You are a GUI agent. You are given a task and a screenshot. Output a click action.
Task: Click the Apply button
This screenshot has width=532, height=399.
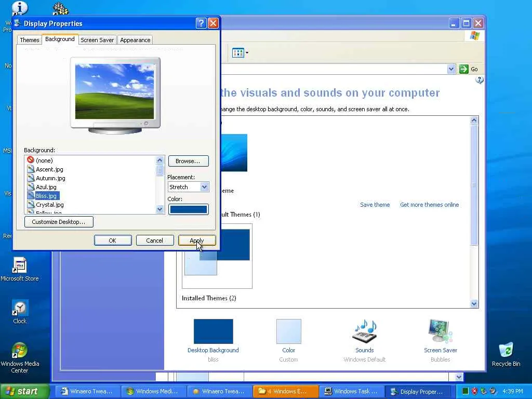(x=197, y=240)
